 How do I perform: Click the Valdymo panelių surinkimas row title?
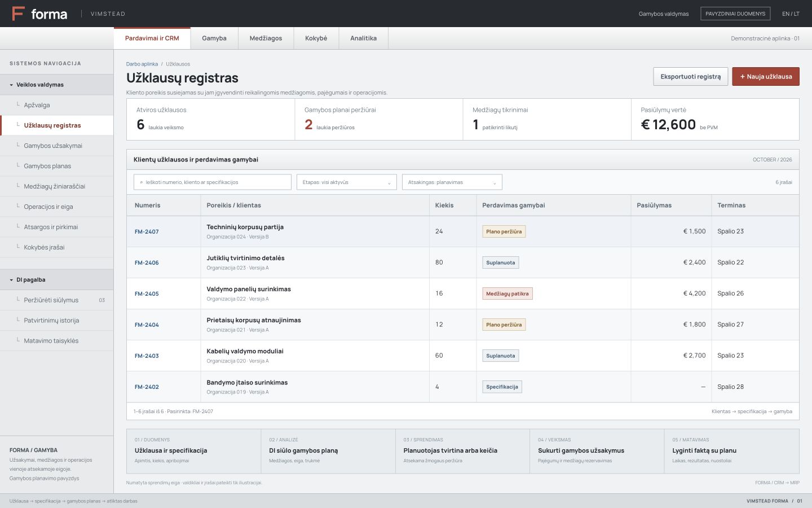pos(249,289)
